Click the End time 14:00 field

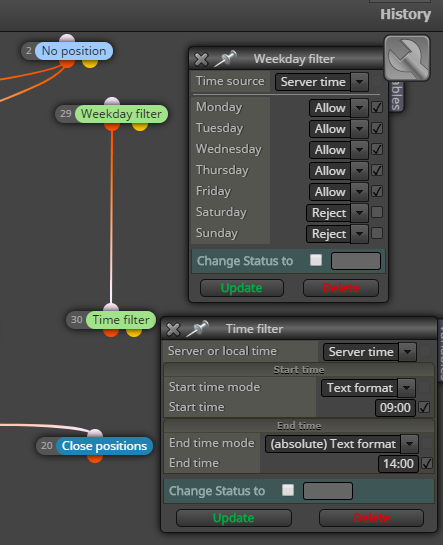(398, 464)
